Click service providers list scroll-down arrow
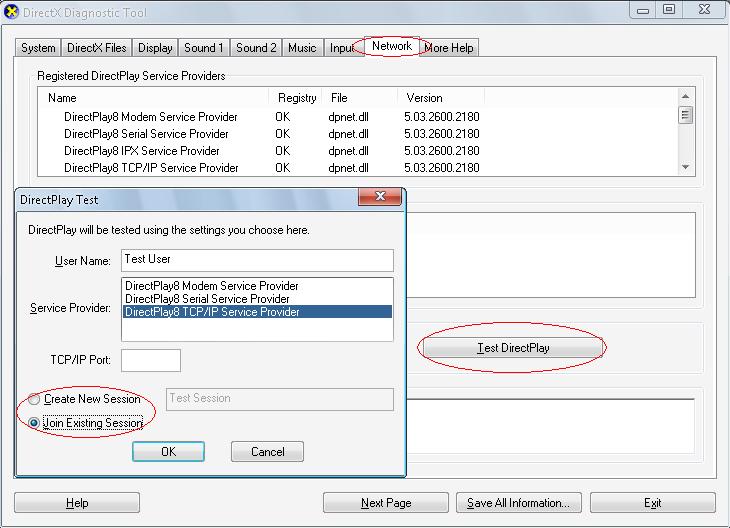 pyautogui.click(x=685, y=167)
